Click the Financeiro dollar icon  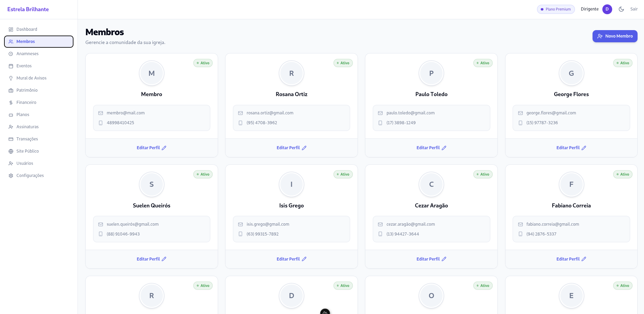11,103
